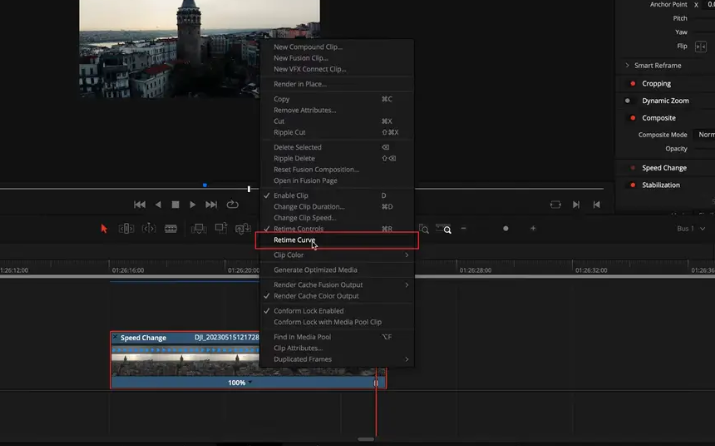The width and height of the screenshot is (715, 446).
Task: Enable the Dynamic Zoom toggle
Action: click(x=628, y=101)
